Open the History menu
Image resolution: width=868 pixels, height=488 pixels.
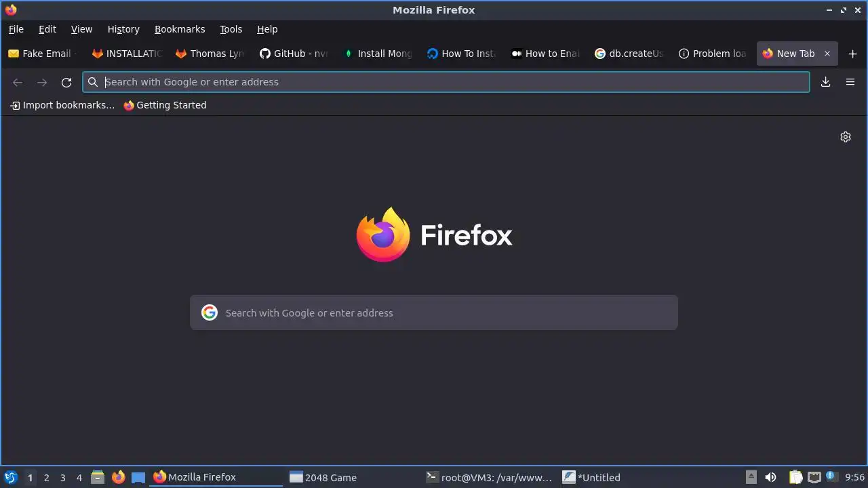point(123,29)
